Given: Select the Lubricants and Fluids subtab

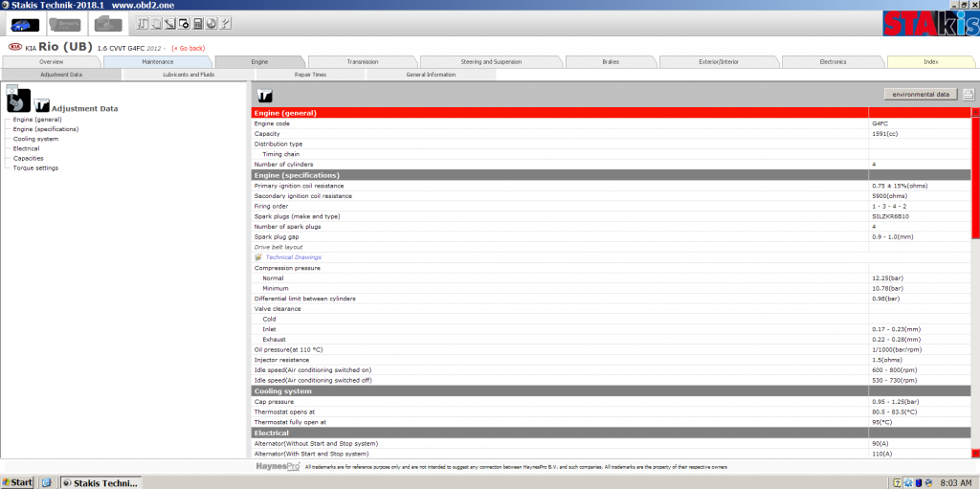Looking at the screenshot, I should [x=189, y=74].
